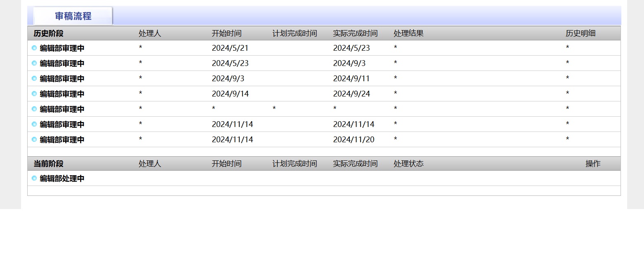Select the 编辑部处理中 current stage entry

tap(62, 179)
